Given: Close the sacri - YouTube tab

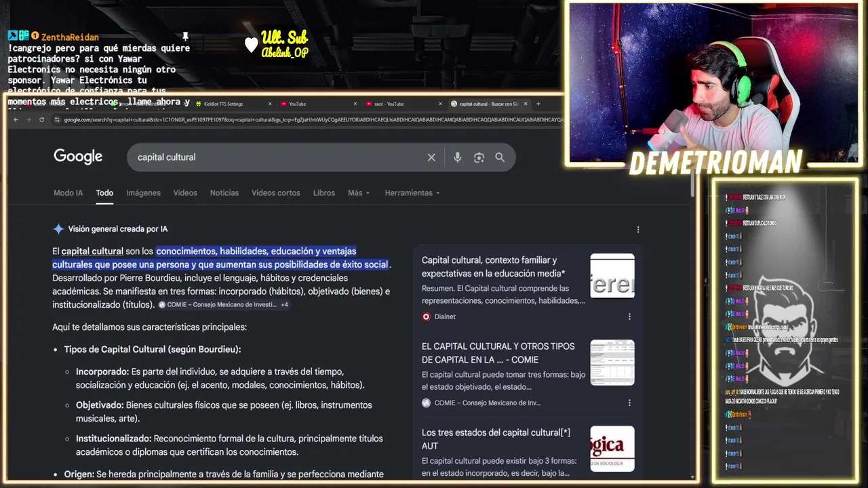Looking at the screenshot, I should pos(441,104).
